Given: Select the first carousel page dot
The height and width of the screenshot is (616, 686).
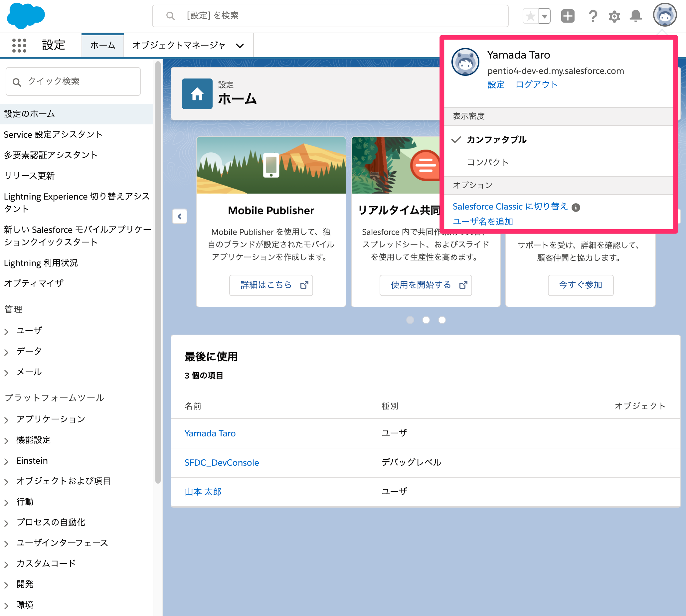Looking at the screenshot, I should click(x=410, y=320).
